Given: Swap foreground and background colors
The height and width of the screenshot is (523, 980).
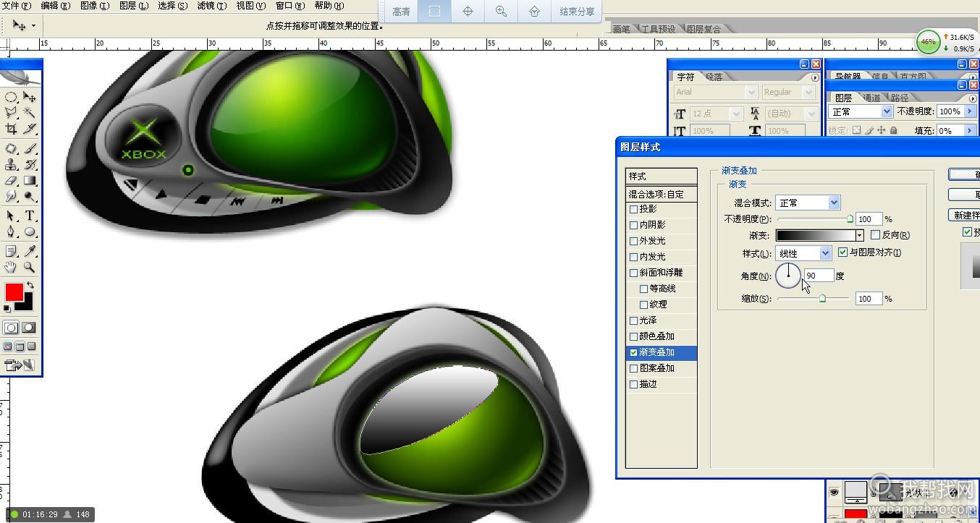Looking at the screenshot, I should click(x=30, y=284).
